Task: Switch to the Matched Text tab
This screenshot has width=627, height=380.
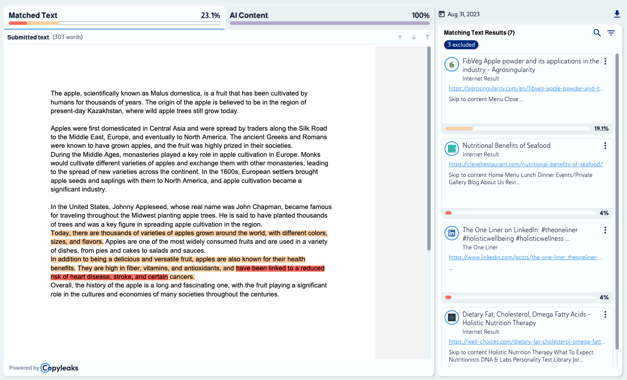Action: (114, 17)
